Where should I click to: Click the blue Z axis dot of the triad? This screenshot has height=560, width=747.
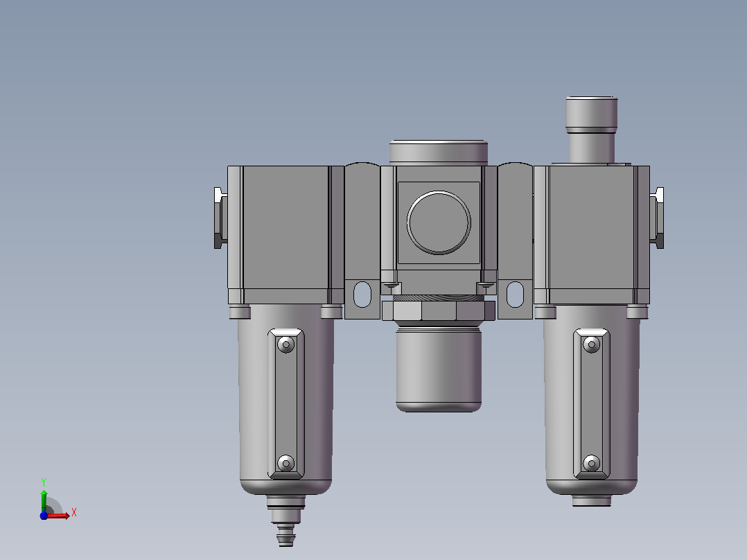pos(44,516)
